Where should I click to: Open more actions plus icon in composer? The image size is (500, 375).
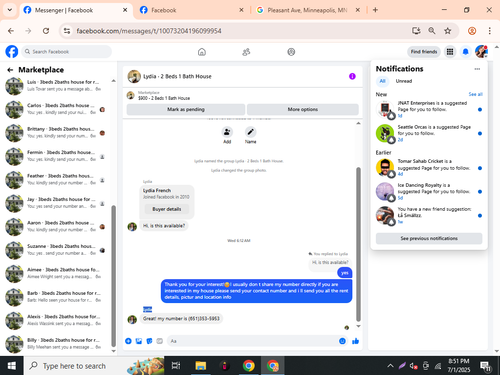click(128, 341)
